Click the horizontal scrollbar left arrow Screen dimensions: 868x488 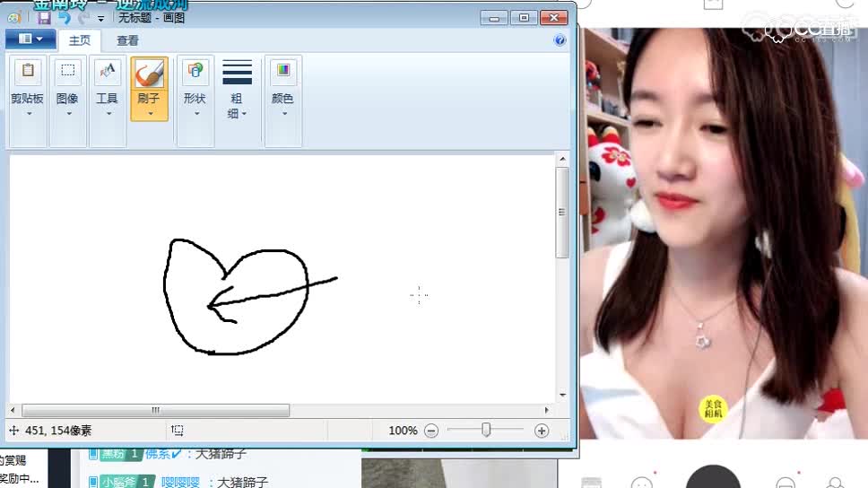click(x=13, y=411)
